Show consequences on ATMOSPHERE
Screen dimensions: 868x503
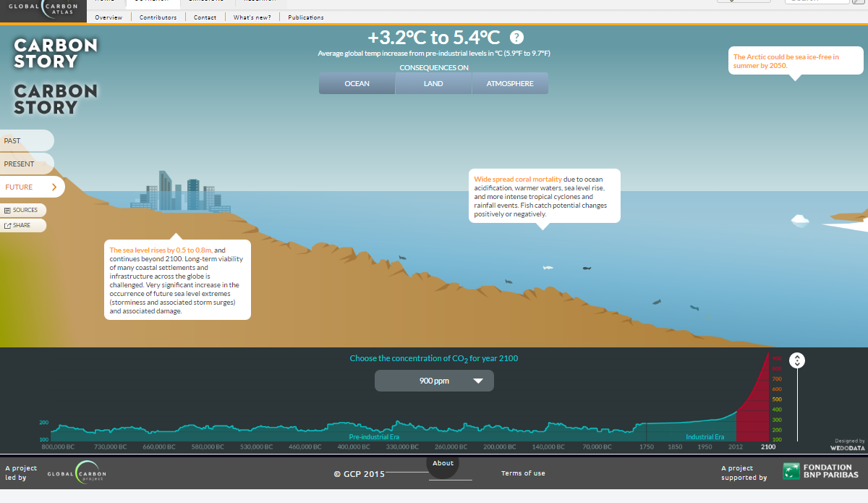coord(510,83)
